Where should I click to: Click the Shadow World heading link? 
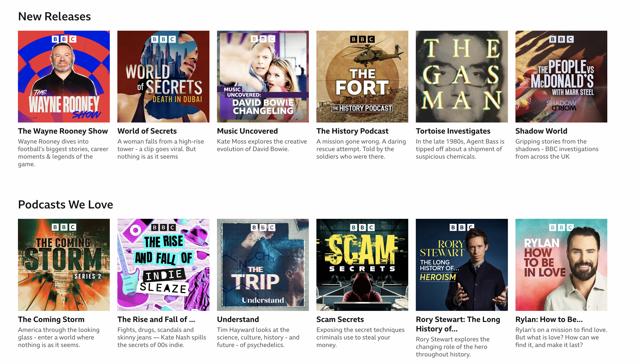(541, 131)
